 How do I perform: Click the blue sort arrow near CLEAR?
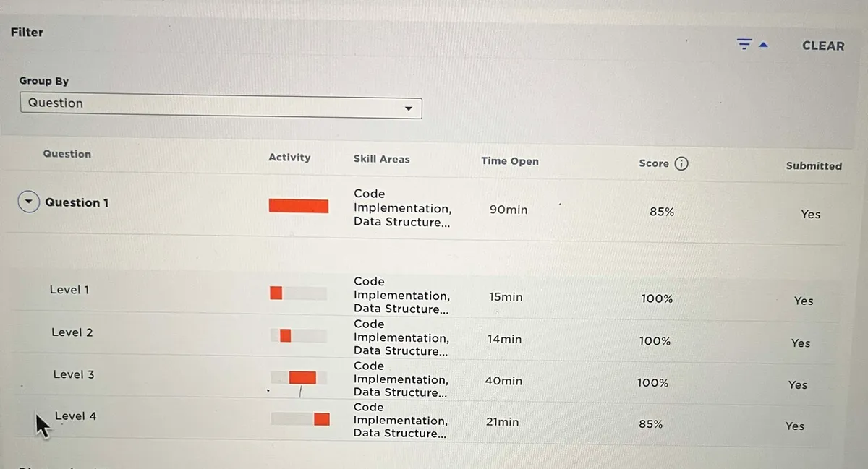763,46
